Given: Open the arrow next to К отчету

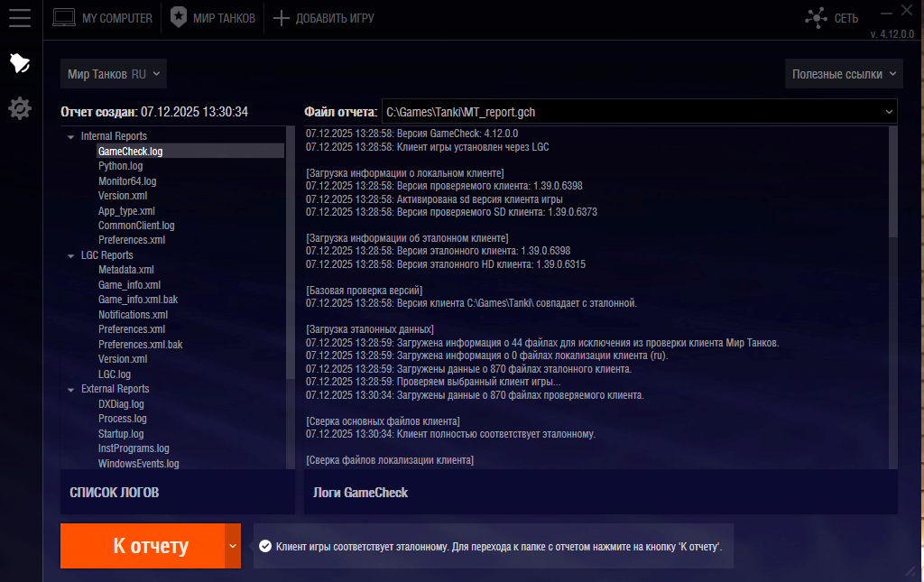Looking at the screenshot, I should [233, 546].
